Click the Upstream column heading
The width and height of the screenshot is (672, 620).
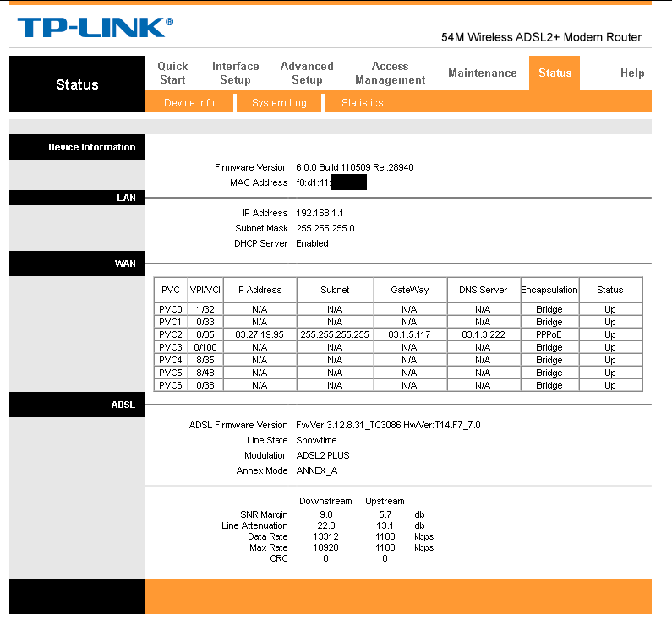click(x=385, y=502)
